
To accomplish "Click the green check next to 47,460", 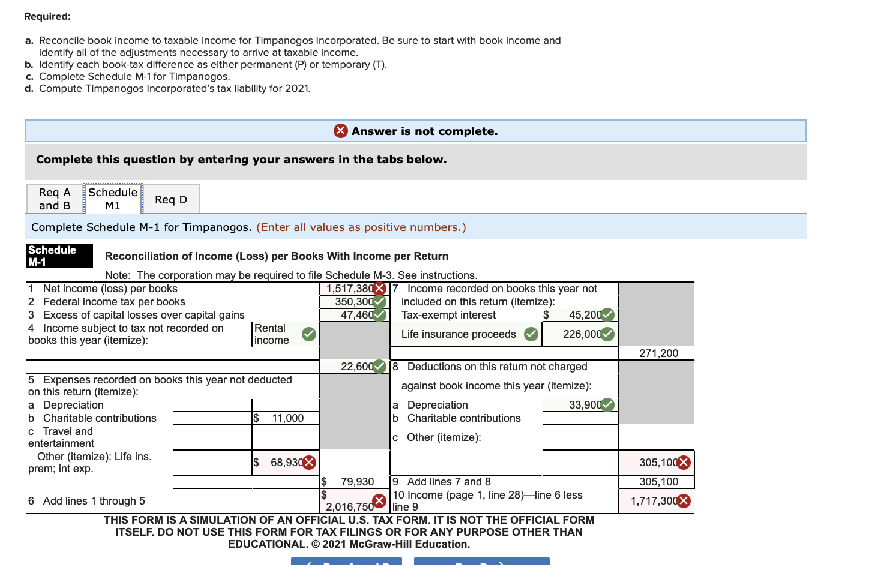I will tap(379, 315).
